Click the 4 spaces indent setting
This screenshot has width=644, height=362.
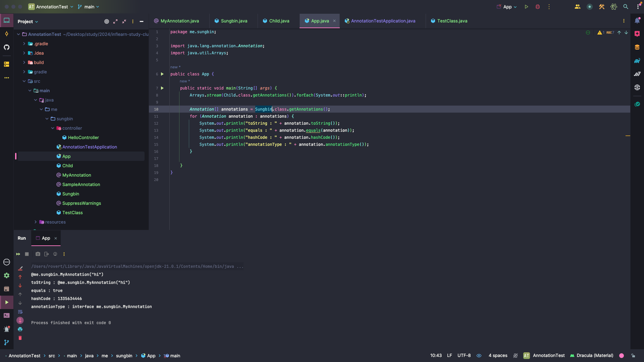click(498, 356)
